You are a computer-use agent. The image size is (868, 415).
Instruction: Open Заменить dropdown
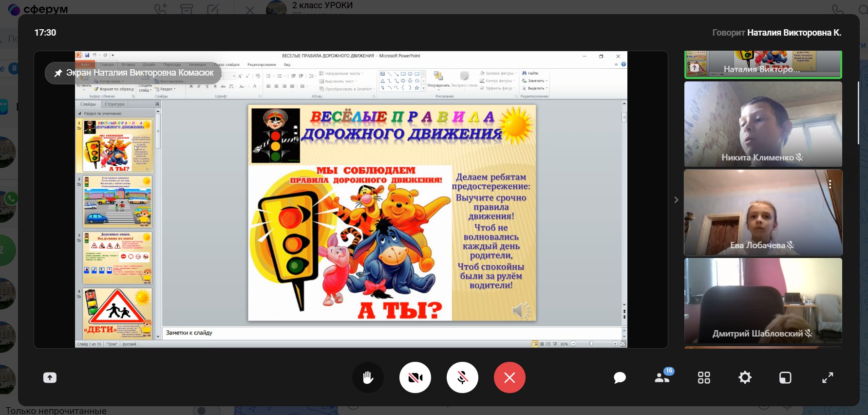click(x=534, y=81)
